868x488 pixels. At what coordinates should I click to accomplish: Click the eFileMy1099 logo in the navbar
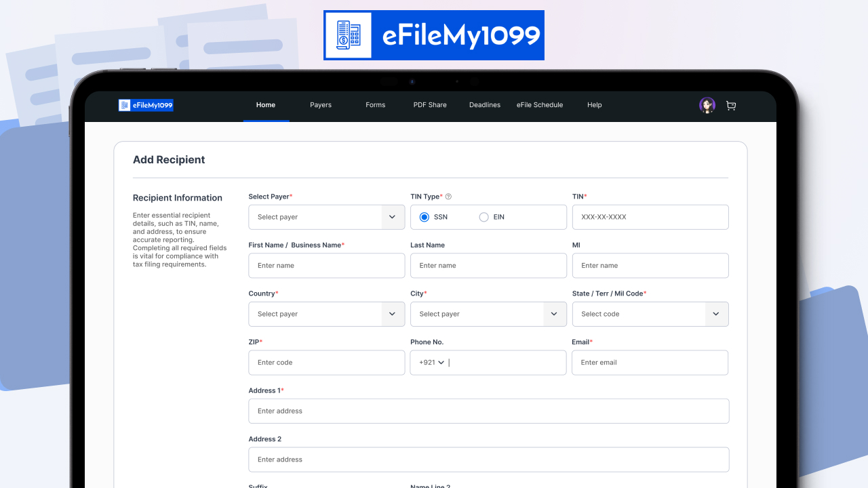point(145,105)
